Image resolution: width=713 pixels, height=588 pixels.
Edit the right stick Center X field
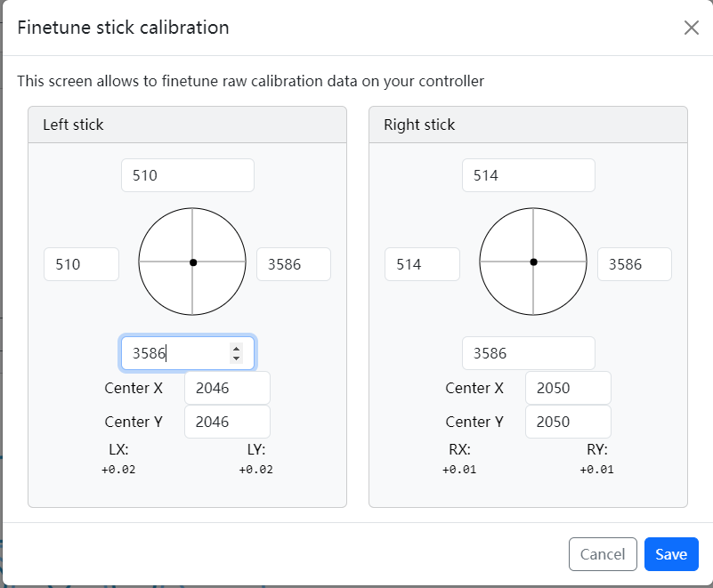568,388
